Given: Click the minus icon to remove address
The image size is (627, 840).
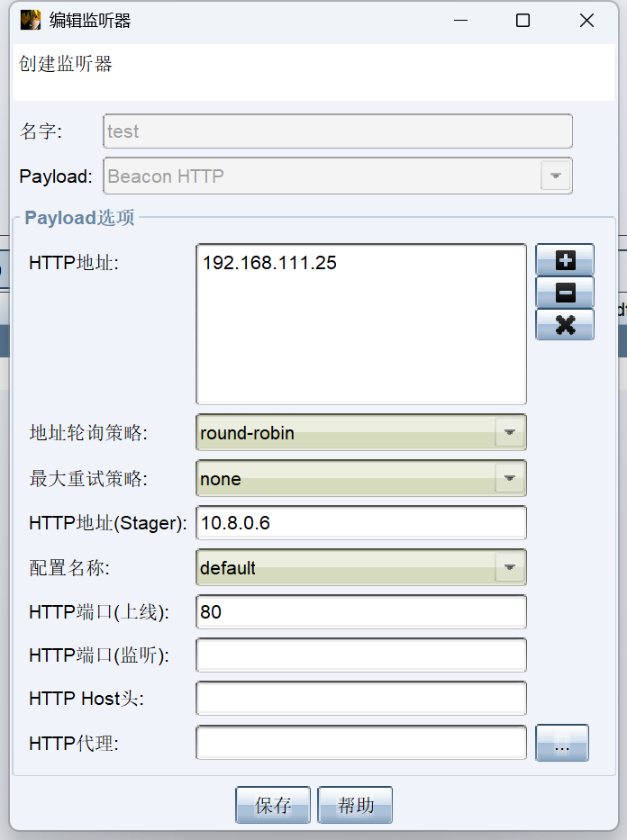Looking at the screenshot, I should click(565, 293).
